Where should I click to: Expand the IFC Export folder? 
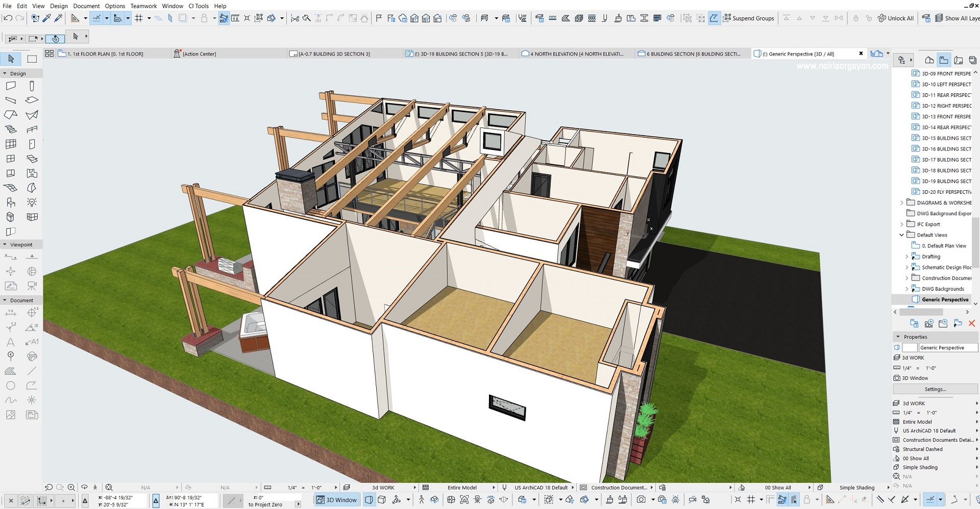[902, 224]
